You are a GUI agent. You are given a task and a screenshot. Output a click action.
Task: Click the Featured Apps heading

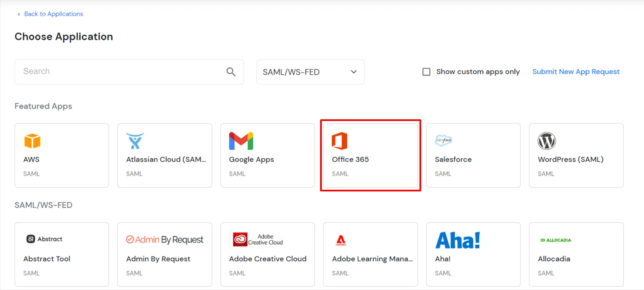pos(43,106)
